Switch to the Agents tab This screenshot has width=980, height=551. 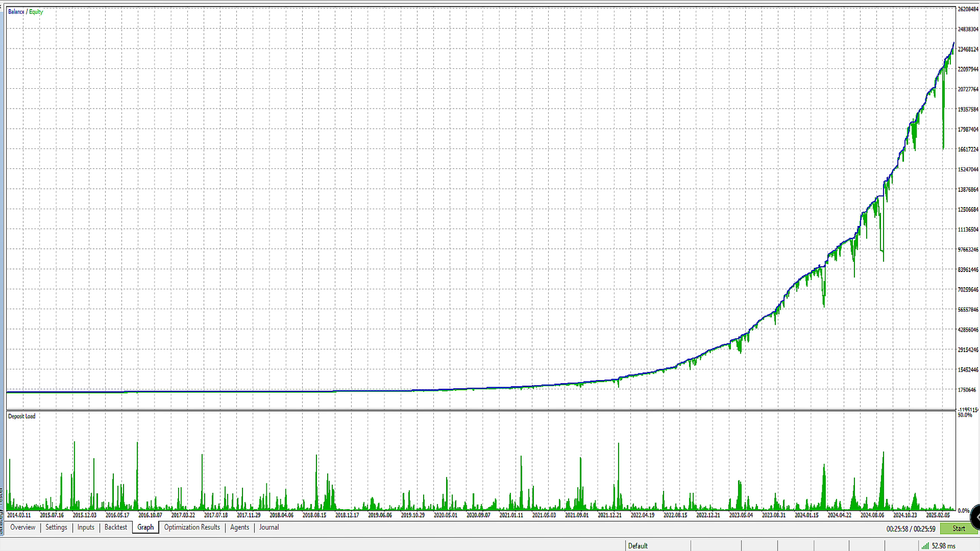pyautogui.click(x=239, y=528)
